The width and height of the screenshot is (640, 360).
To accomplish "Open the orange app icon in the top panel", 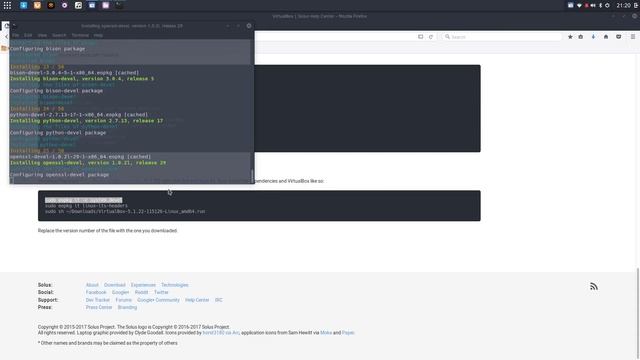I will pyautogui.click(x=37, y=5).
